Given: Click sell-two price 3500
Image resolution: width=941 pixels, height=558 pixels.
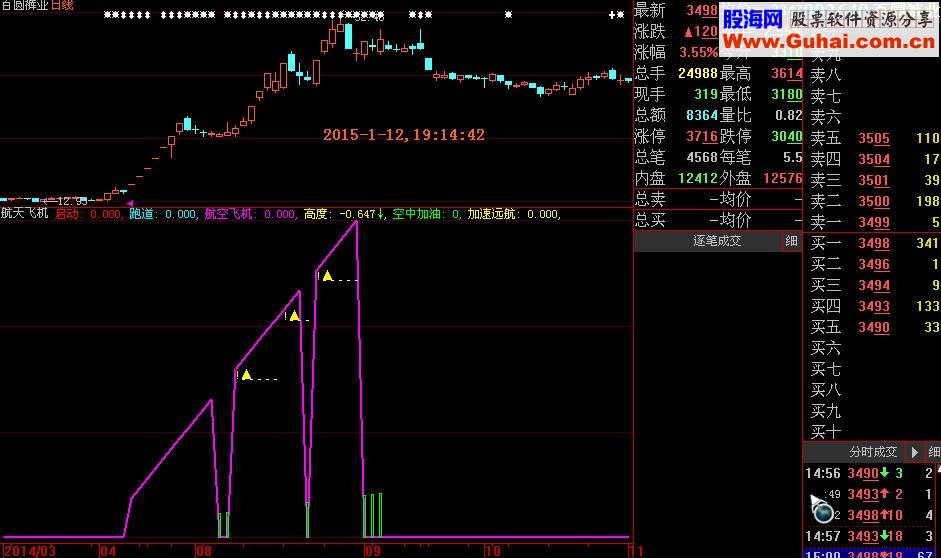Looking at the screenshot, I should point(874,202).
